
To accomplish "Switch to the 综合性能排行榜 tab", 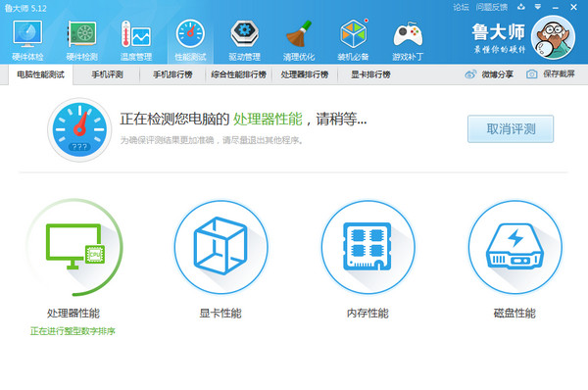I will tap(238, 74).
